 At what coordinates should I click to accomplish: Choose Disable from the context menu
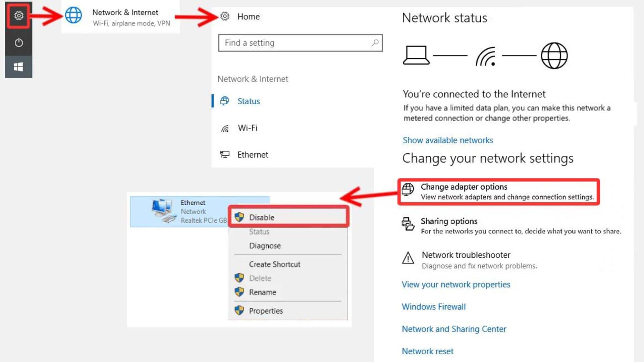[x=288, y=217]
